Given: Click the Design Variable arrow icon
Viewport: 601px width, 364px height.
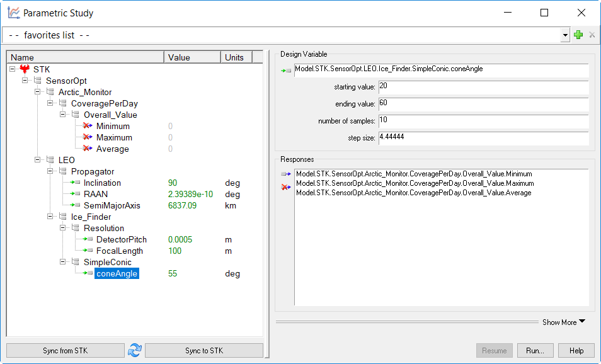Looking at the screenshot, I should click(x=286, y=70).
